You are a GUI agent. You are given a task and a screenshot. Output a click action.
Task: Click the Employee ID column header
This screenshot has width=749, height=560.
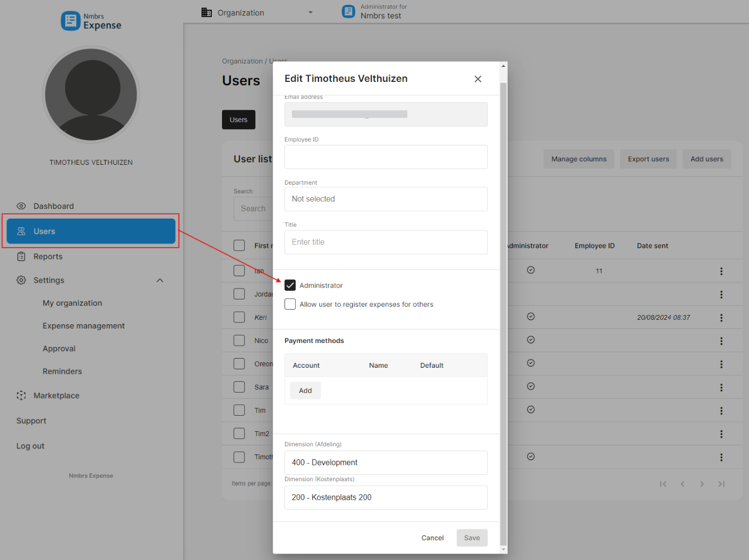pos(594,246)
